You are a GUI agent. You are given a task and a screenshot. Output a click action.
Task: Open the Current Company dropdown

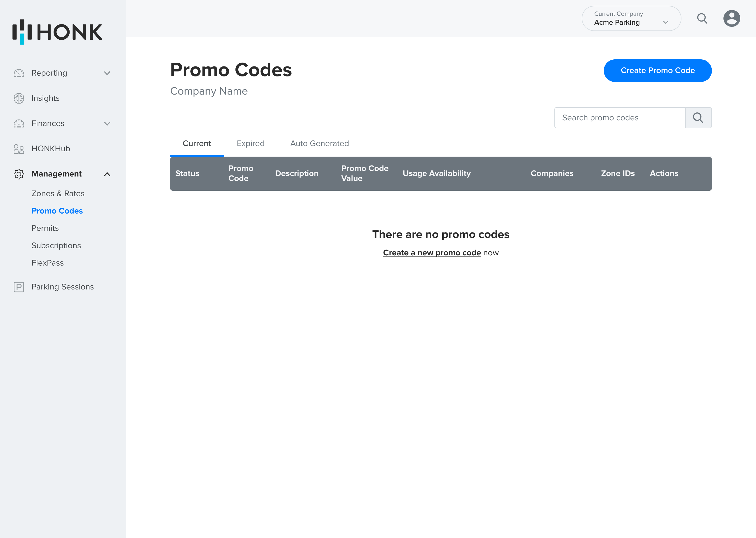point(631,19)
